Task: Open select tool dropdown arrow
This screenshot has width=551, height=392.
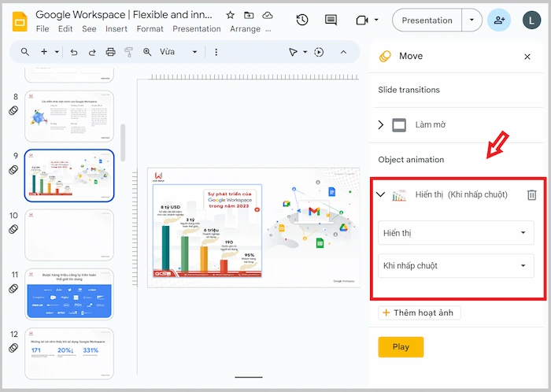Action: pos(305,52)
